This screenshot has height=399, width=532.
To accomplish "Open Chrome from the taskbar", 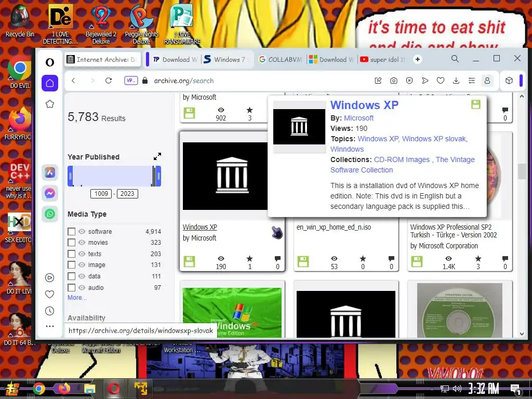I will coord(39,389).
